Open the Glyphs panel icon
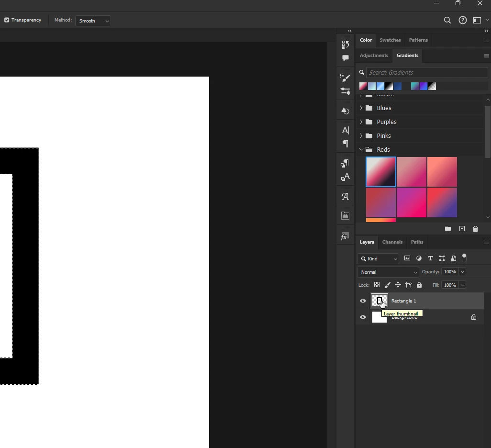The image size is (491, 448). tap(345, 196)
